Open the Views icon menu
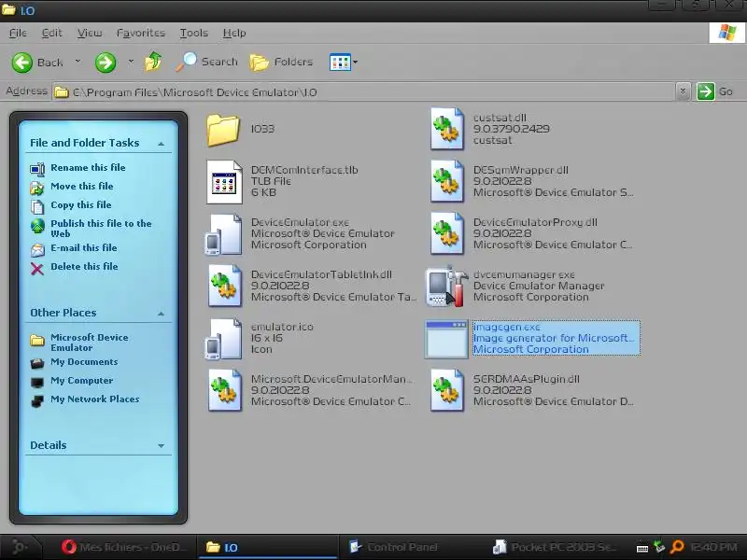 point(340,62)
